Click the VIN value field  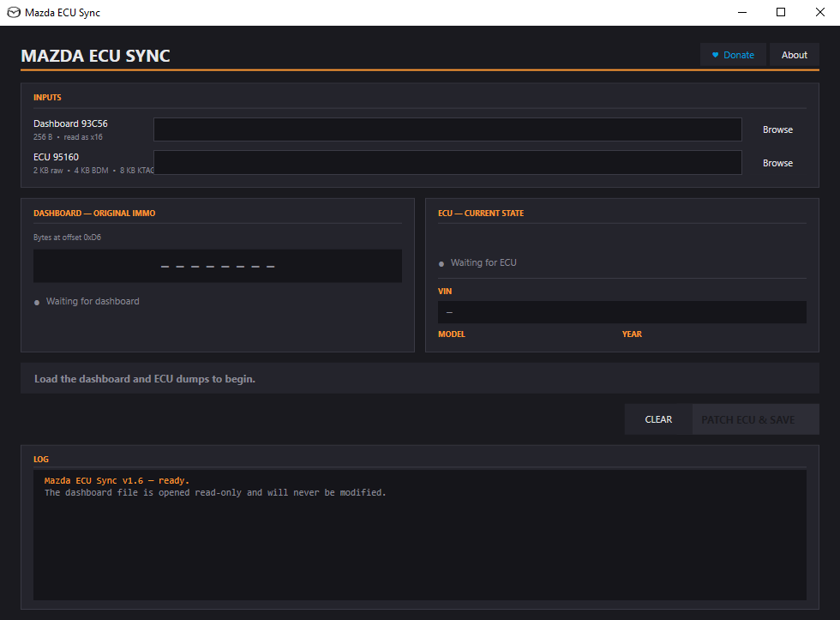coord(622,312)
